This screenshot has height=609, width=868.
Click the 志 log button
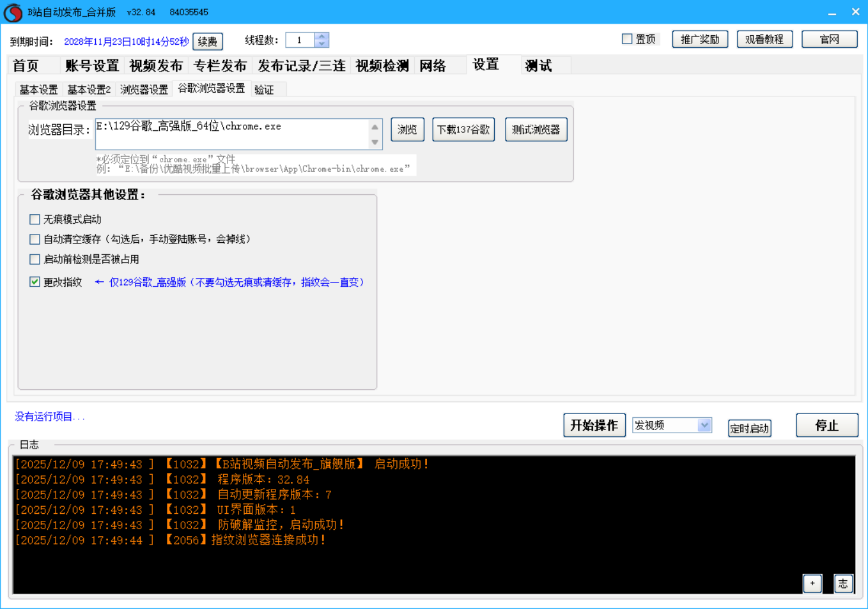(x=843, y=583)
